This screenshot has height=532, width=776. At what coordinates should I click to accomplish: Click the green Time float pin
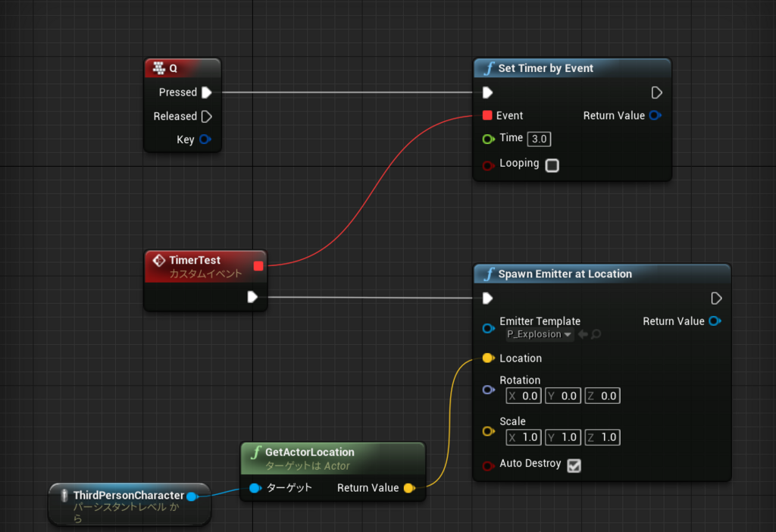tap(489, 139)
